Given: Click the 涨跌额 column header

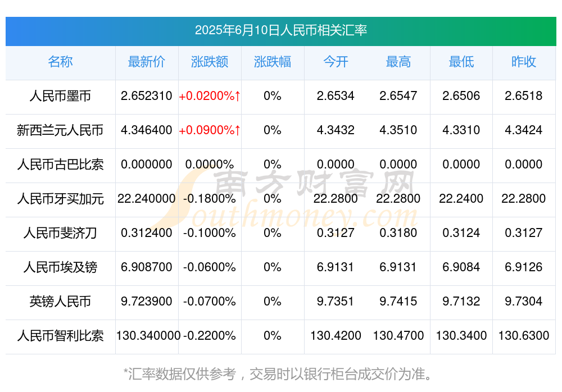Looking at the screenshot, I should [x=210, y=62].
